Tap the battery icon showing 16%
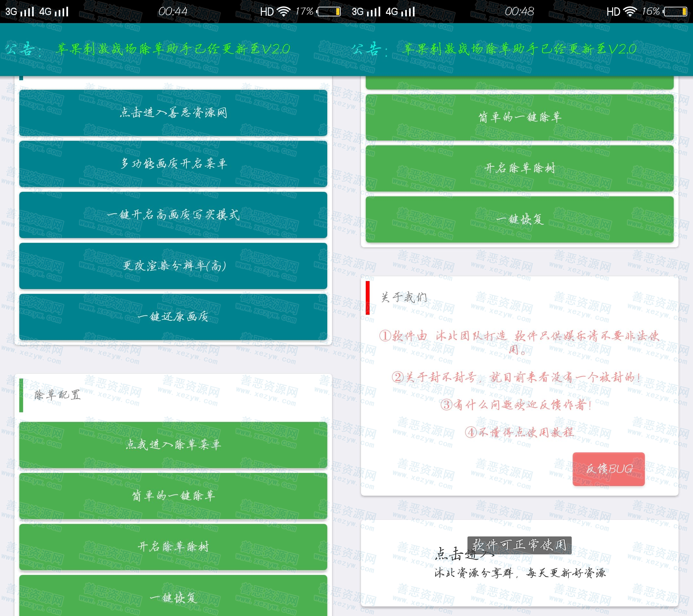Screen dimensions: 693x616 coord(675,12)
